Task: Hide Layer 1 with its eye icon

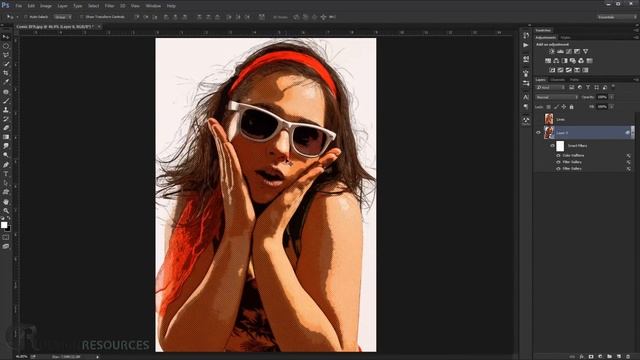Action: point(538,133)
